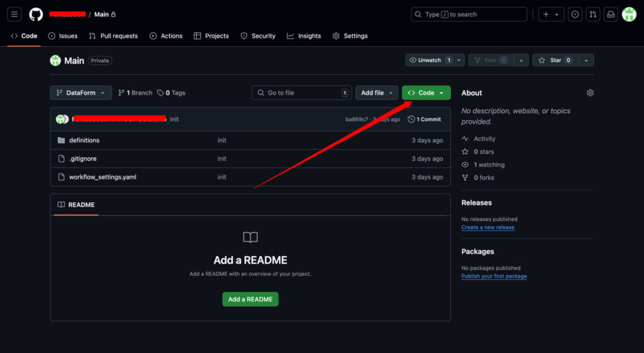
Task: Open the create new plus dropdown
Action: (x=550, y=14)
